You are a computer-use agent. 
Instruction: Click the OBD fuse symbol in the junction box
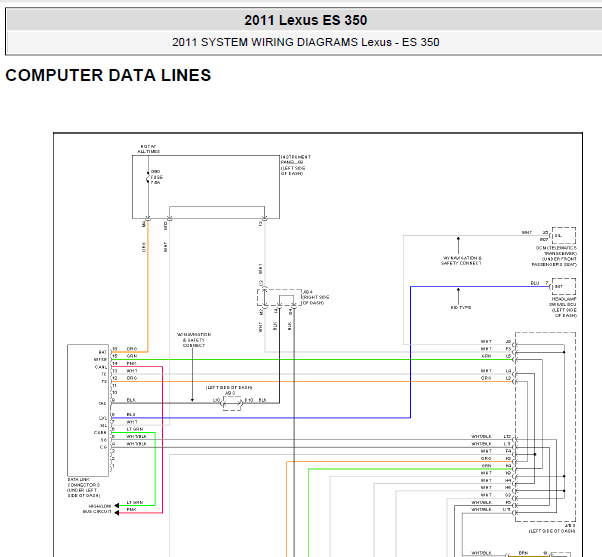click(148, 177)
